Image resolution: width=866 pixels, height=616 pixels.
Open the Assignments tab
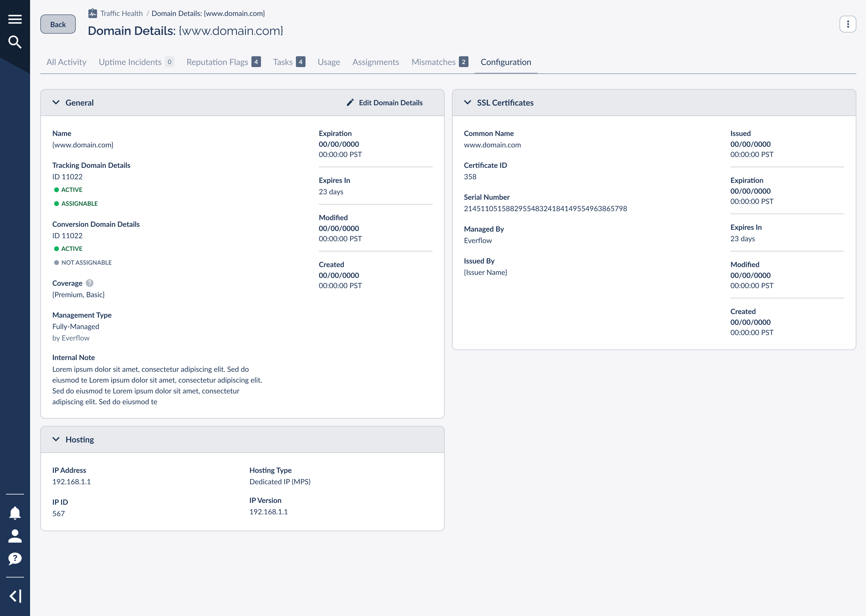376,62
